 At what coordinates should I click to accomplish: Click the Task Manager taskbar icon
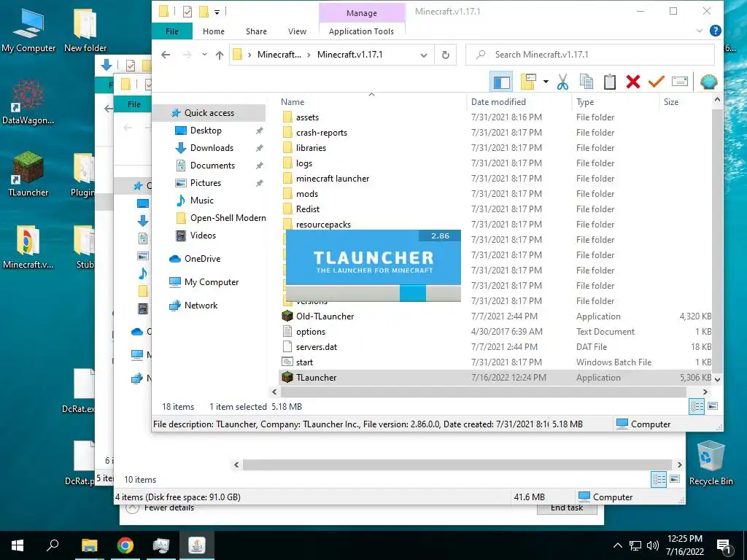click(161, 545)
